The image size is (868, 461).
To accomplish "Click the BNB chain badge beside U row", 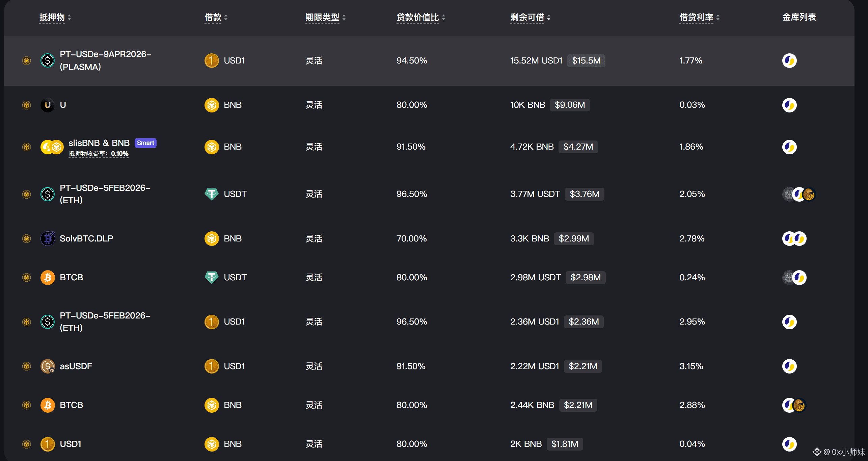I will [26, 105].
